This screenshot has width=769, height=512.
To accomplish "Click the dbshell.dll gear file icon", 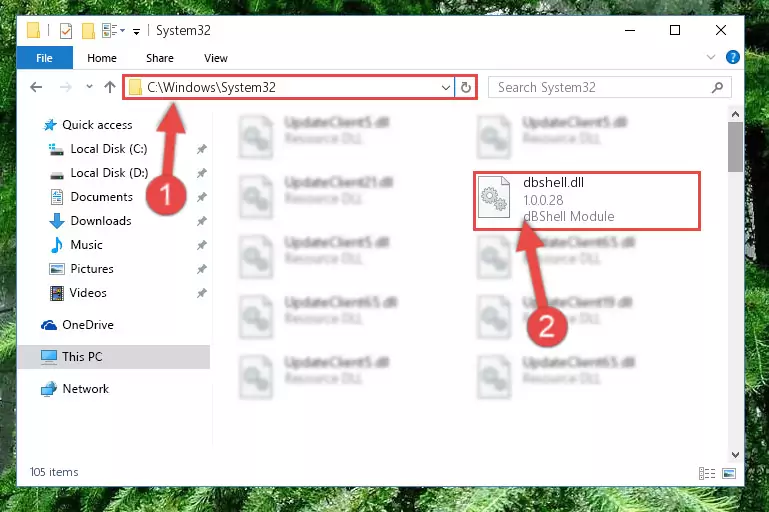I will tap(494, 197).
